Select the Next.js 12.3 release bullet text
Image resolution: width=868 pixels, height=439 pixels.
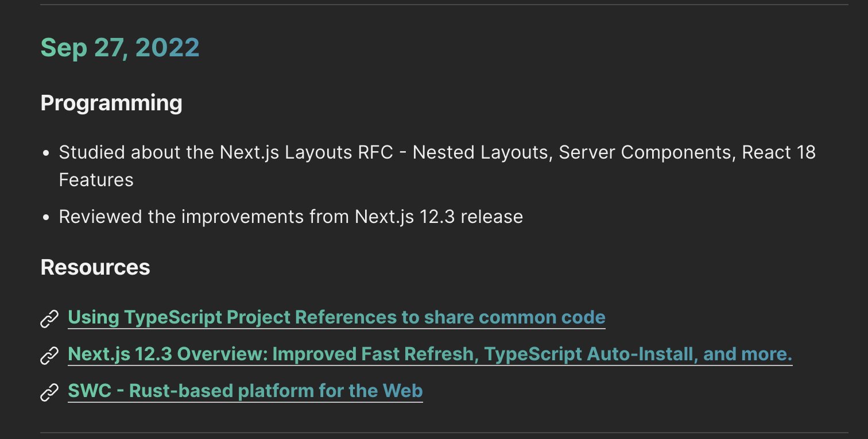click(291, 217)
